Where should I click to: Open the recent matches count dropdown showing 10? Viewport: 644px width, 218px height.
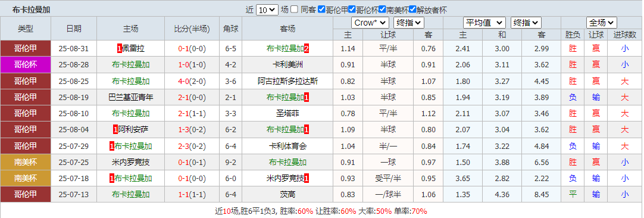[x=267, y=10]
